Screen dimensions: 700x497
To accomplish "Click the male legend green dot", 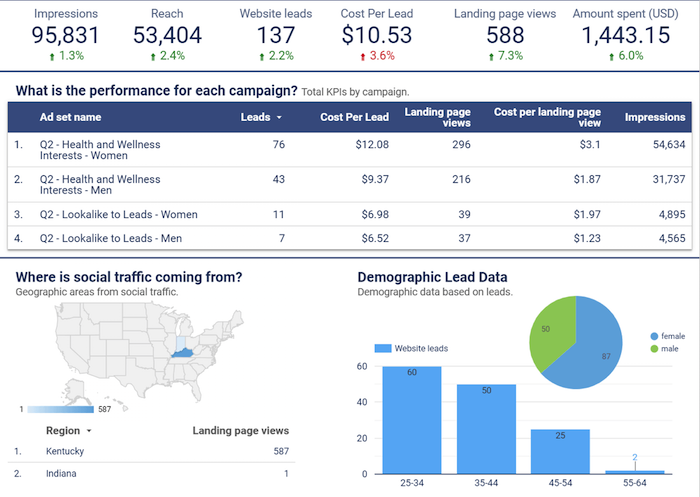I will coord(654,349).
